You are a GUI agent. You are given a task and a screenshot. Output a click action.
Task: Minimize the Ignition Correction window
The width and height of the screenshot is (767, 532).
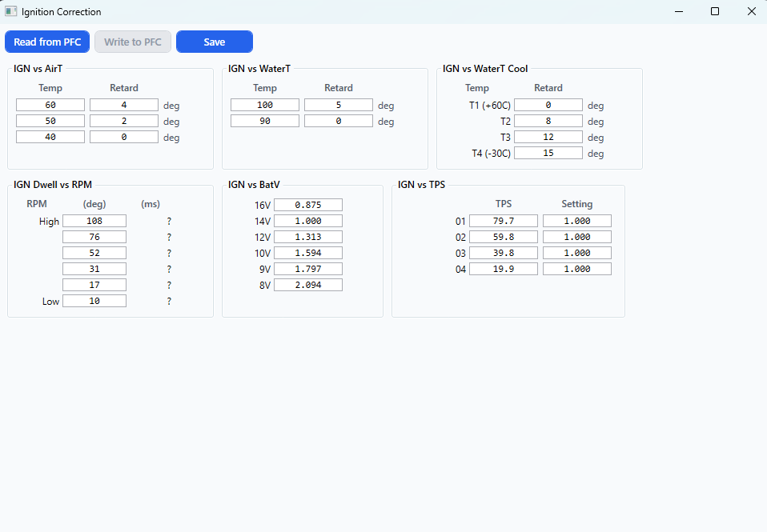[x=678, y=11]
